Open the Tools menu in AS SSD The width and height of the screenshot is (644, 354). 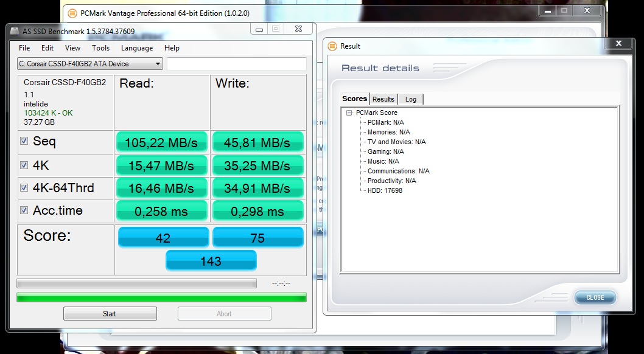point(100,48)
